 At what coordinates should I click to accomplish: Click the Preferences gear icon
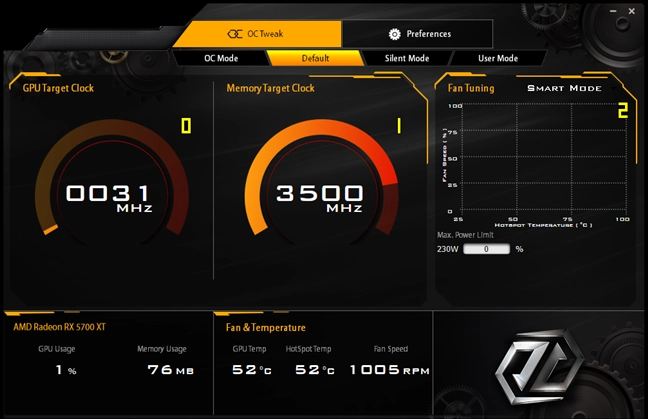(x=395, y=34)
